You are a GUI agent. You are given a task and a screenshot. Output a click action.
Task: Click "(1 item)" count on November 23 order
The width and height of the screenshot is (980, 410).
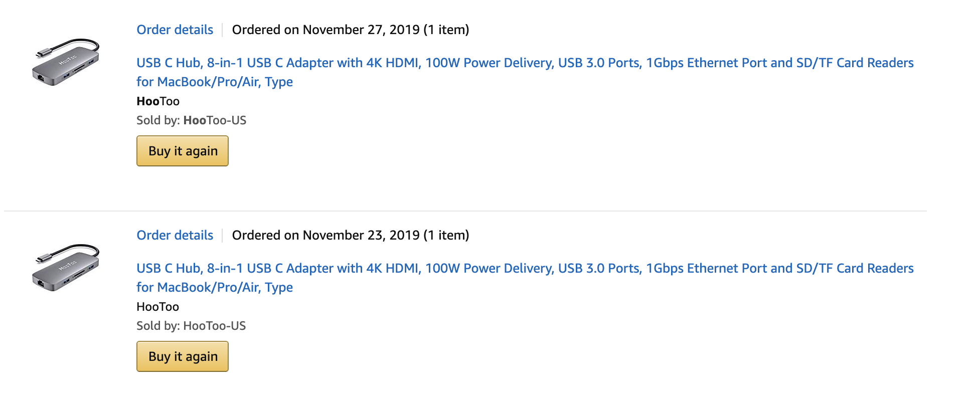pos(446,235)
